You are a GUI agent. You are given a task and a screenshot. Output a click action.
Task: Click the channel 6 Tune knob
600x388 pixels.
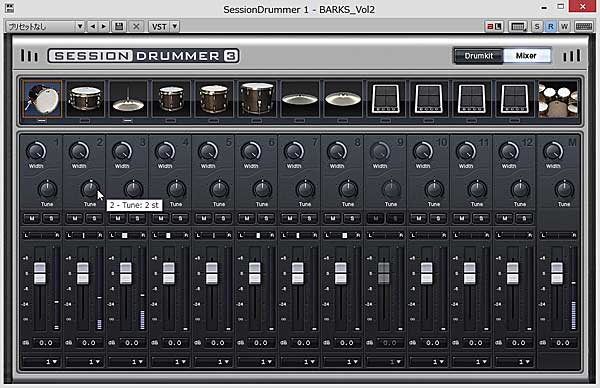(262, 189)
